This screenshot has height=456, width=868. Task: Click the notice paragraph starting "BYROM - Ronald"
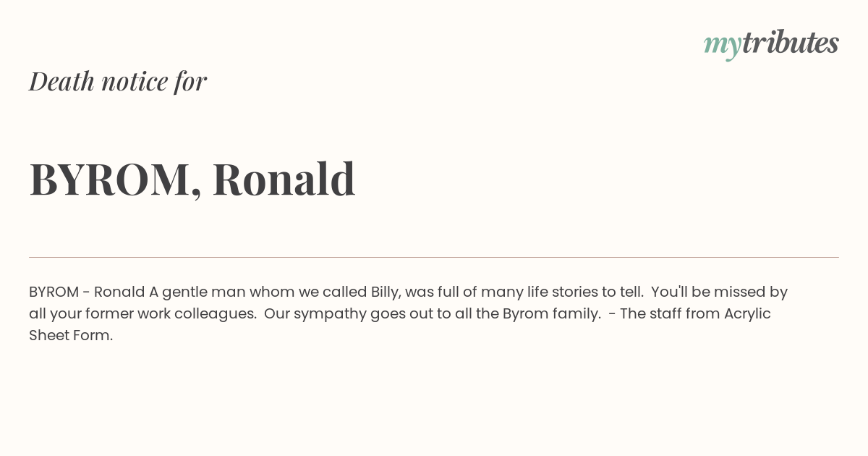[409, 313]
